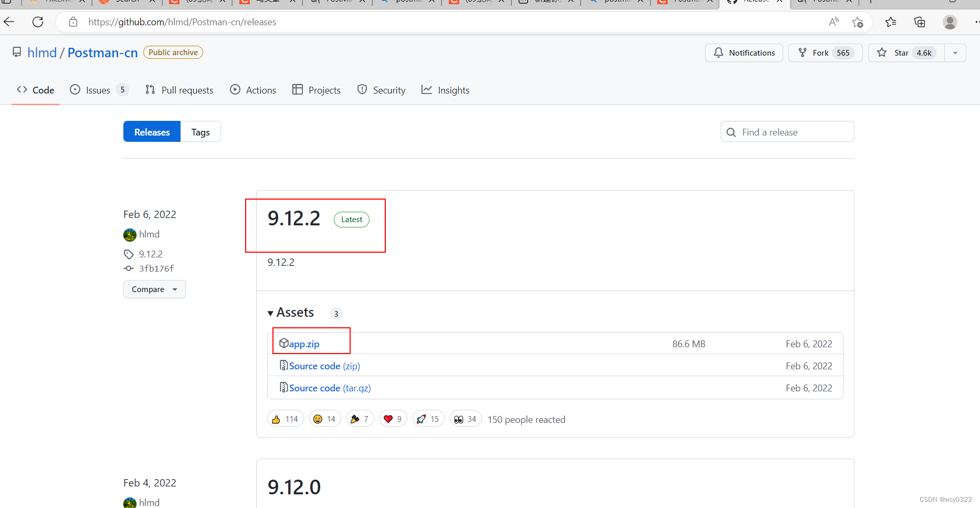The width and height of the screenshot is (980, 508).
Task: Click the 9.12.2 tag icon in sidebar
Action: tap(129, 254)
